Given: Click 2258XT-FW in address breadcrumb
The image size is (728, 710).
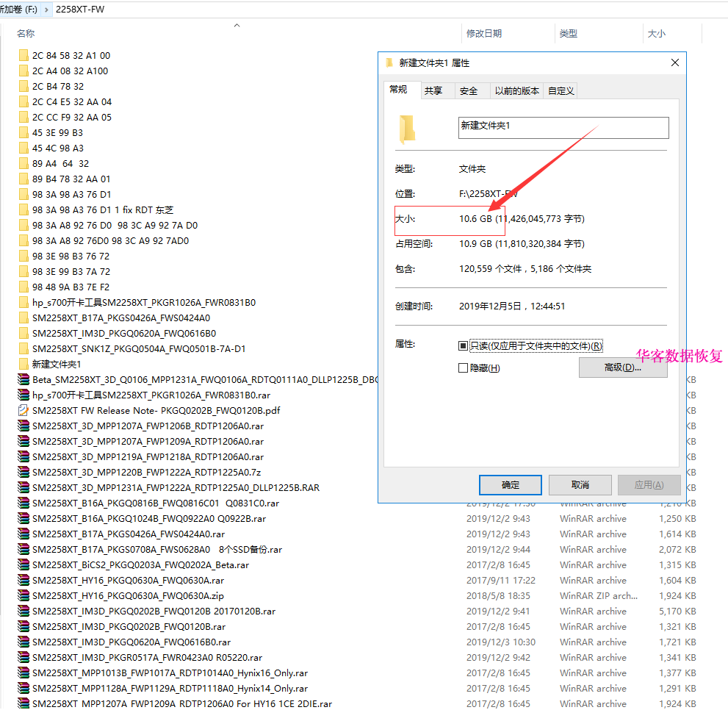Looking at the screenshot, I should (80, 10).
